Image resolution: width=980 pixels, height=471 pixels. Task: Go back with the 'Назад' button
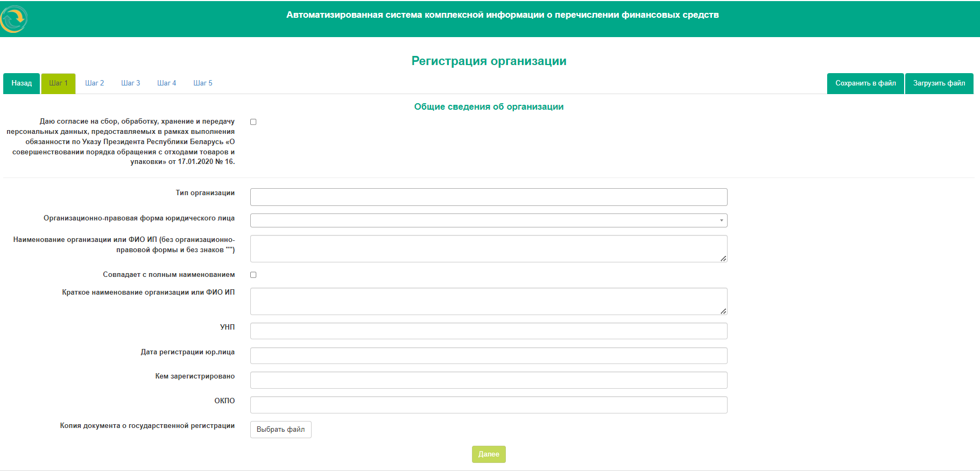22,83
